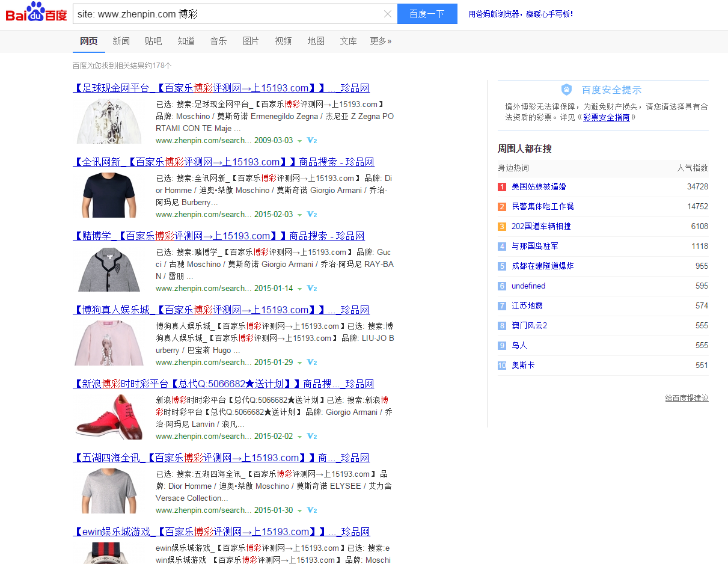Expand the 更多» menu
The height and width of the screenshot is (564, 728).
coord(381,41)
